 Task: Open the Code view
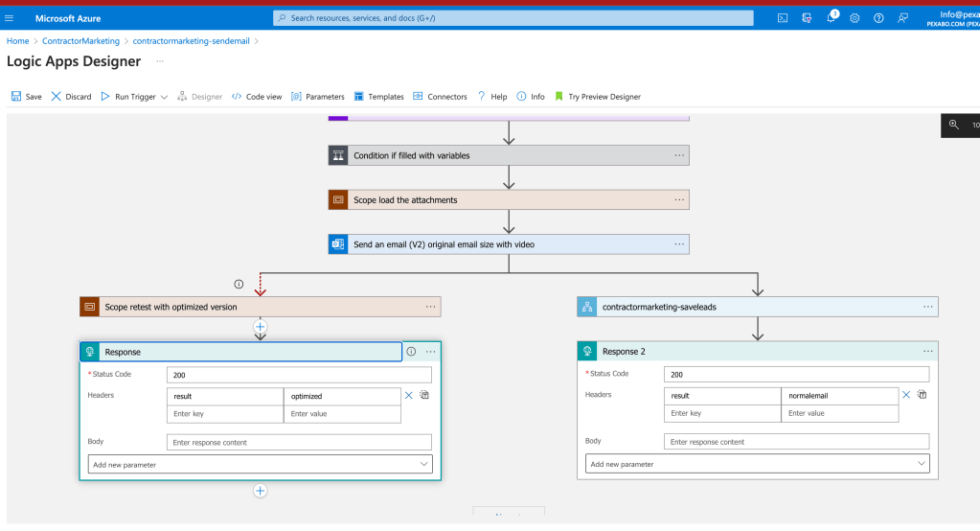click(x=256, y=96)
